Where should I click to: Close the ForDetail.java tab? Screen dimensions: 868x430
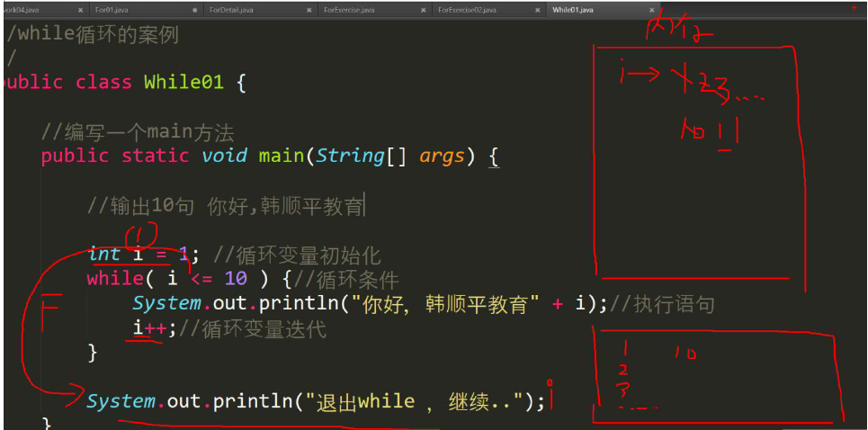click(309, 10)
